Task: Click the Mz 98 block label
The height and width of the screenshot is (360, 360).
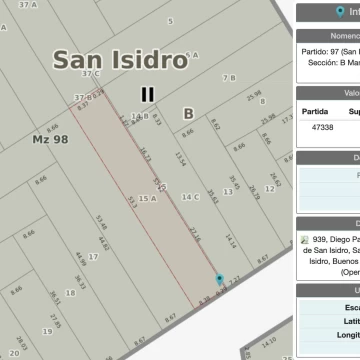Action: point(50,139)
